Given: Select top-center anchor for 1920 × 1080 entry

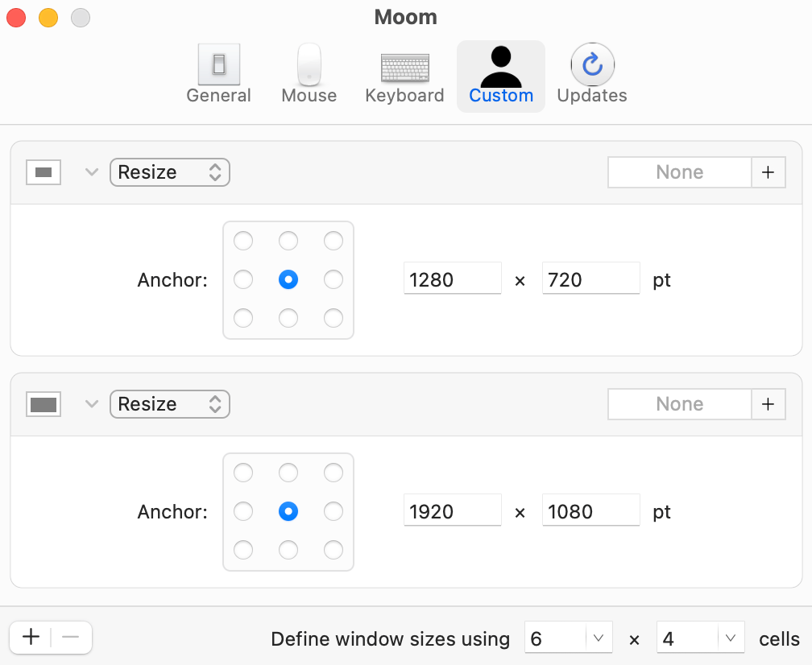Looking at the screenshot, I should click(288, 473).
